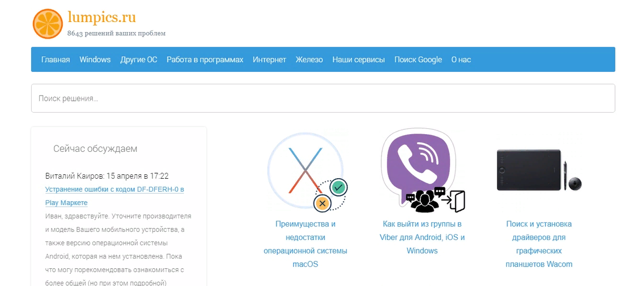This screenshot has height=286, width=644.
Task: Choose the Интернет navigation item
Action: coord(269,60)
